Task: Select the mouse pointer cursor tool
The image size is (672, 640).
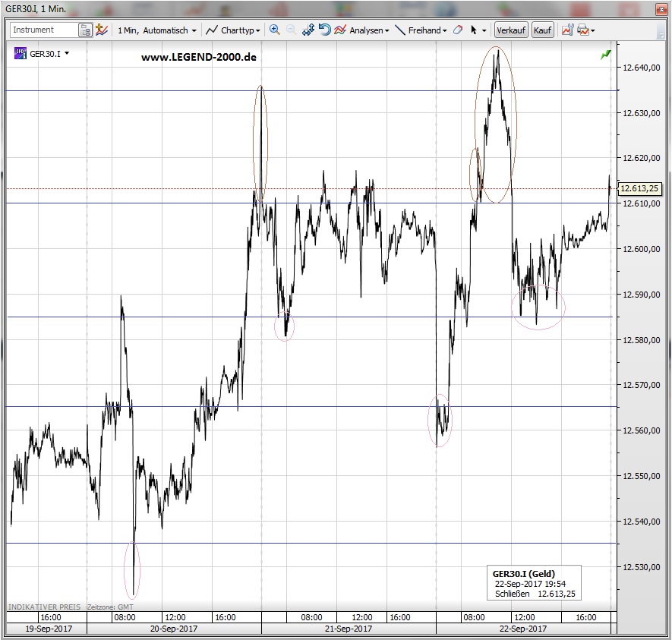Action: coord(474,30)
